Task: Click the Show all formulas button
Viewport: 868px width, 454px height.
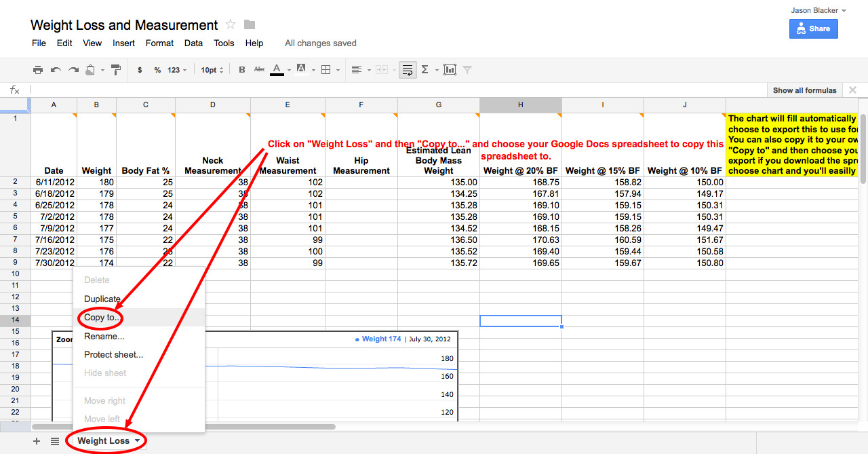Action: (805, 90)
